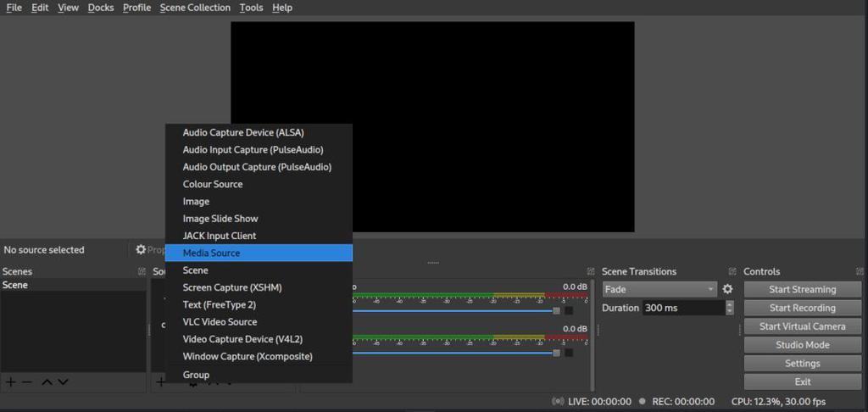
Task: Click the CPU 12.3%, 30.00 fps status text
Action: [778, 402]
